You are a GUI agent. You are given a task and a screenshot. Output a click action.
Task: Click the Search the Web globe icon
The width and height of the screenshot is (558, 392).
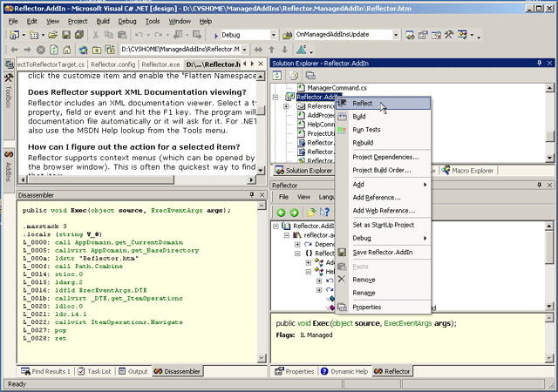(x=84, y=50)
